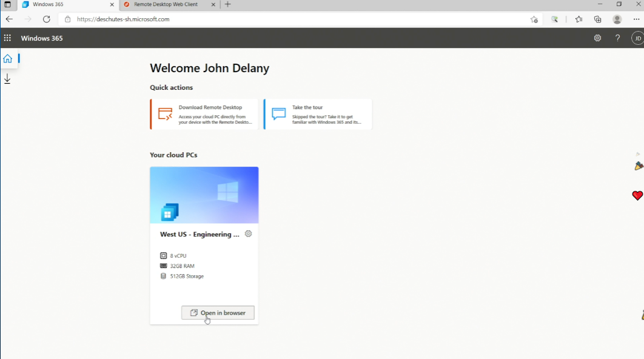
Task: Click the West US - Engineering PC name
Action: 200,234
